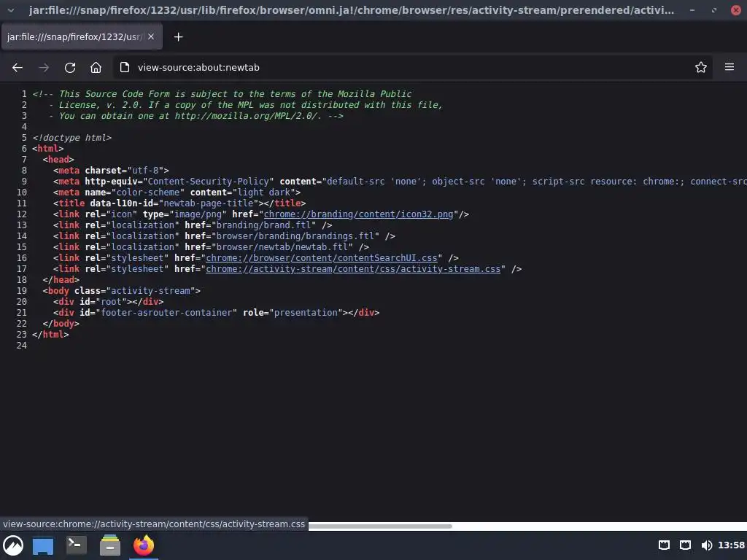Image resolution: width=747 pixels, height=560 pixels.
Task: Go back to the previous page
Action: pos(18,68)
